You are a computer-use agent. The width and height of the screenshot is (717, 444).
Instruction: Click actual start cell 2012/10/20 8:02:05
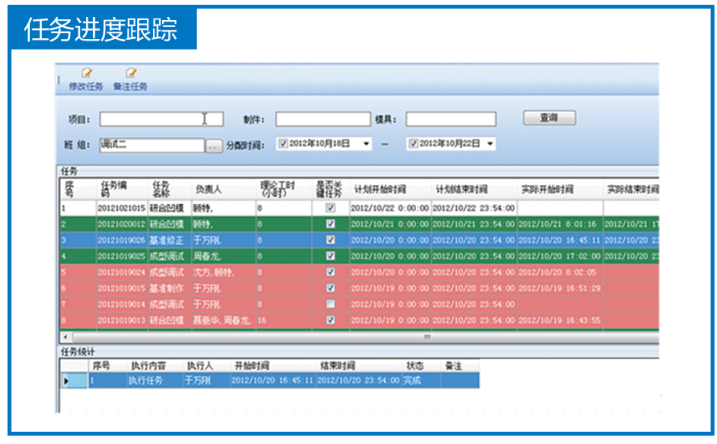[x=560, y=272]
